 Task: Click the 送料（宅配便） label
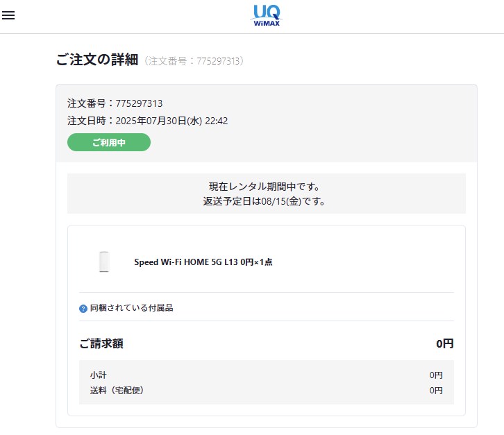pyautogui.click(x=117, y=390)
